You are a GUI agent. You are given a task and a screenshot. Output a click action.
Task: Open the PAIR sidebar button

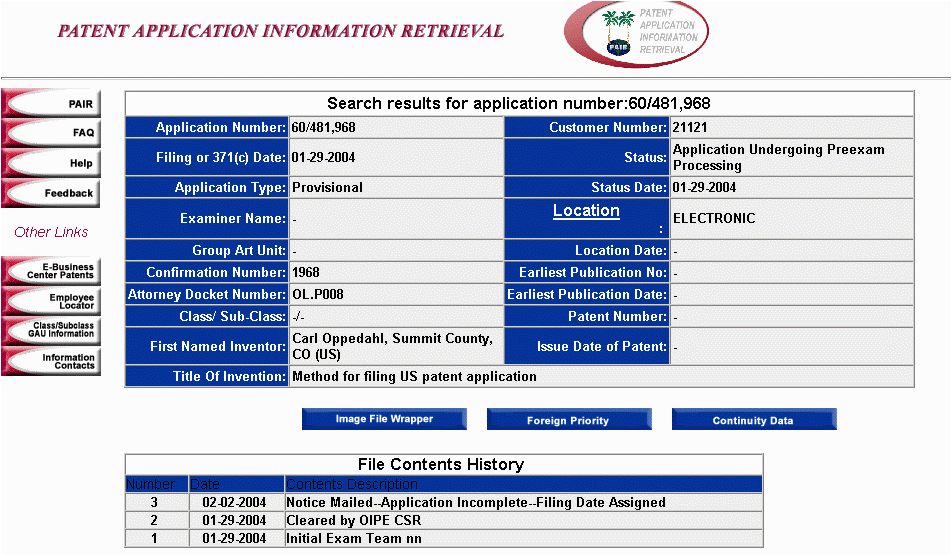click(51, 103)
